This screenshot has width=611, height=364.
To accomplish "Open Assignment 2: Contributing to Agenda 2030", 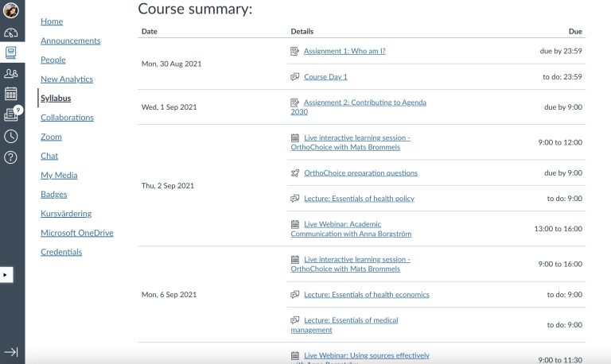I will (365, 103).
